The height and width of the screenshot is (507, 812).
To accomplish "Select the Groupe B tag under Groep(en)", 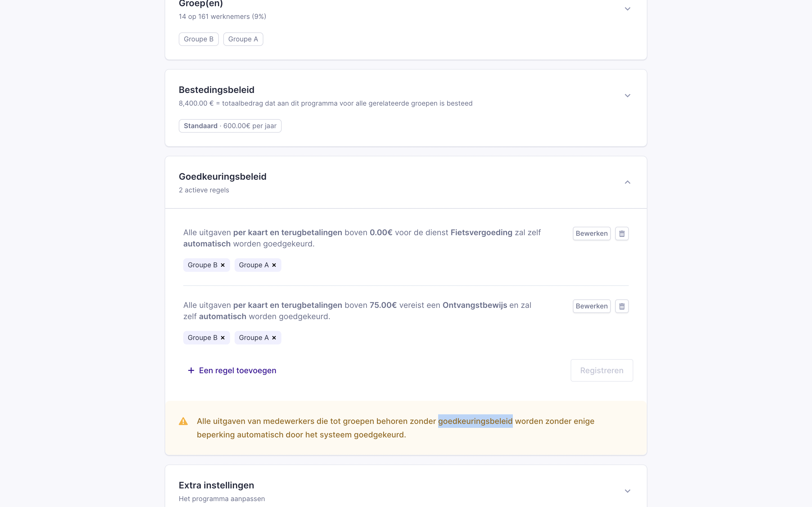I will point(199,39).
